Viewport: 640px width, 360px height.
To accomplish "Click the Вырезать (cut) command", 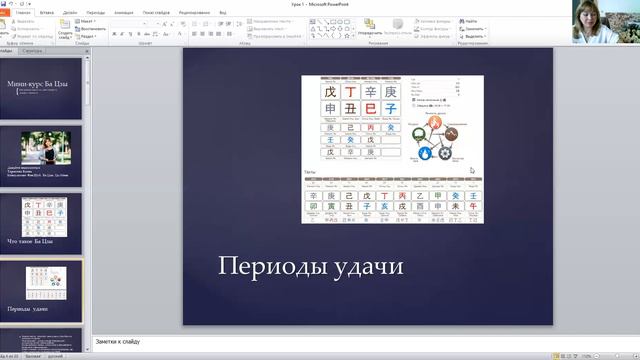I will pyautogui.click(x=23, y=21).
